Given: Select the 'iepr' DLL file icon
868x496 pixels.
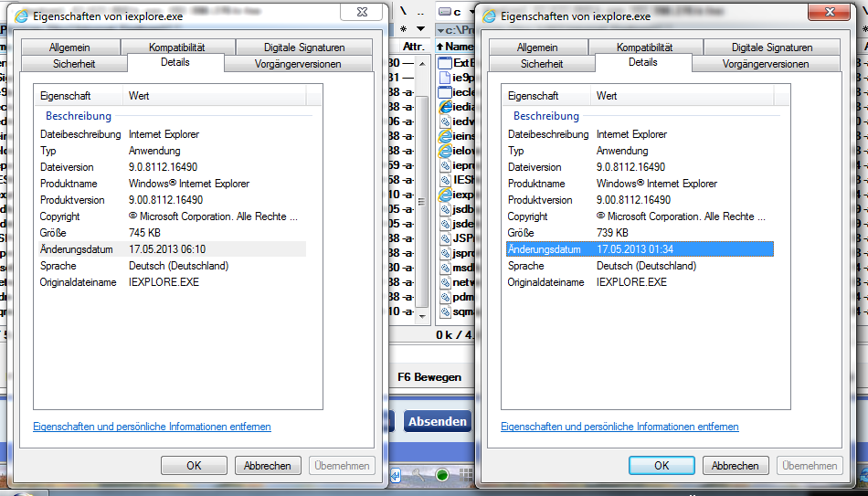Looking at the screenshot, I should (445, 165).
